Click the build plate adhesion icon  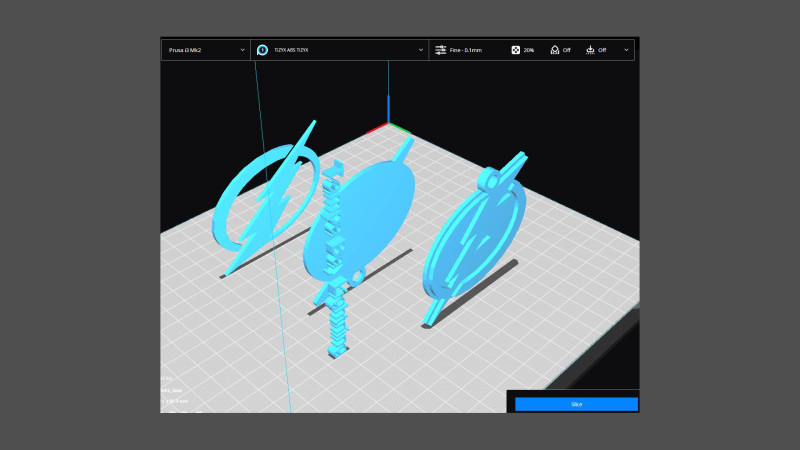coord(590,49)
